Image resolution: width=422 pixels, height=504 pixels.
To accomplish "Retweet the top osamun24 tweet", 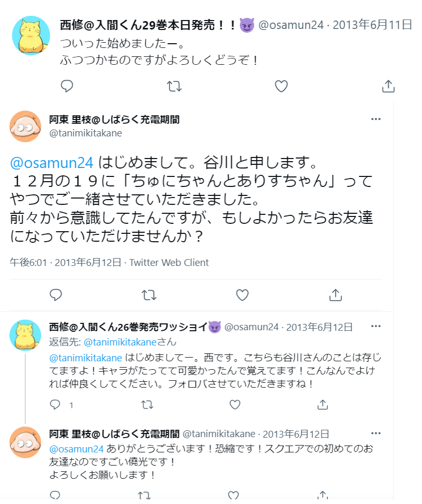I will pyautogui.click(x=174, y=86).
